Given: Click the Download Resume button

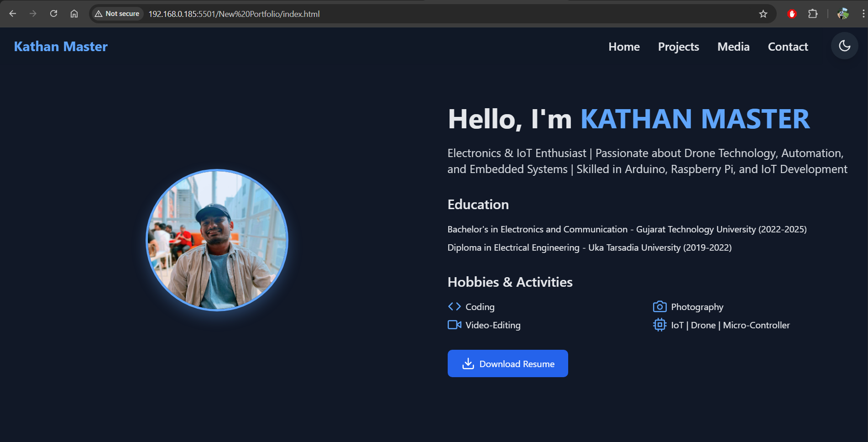Looking at the screenshot, I should [507, 363].
